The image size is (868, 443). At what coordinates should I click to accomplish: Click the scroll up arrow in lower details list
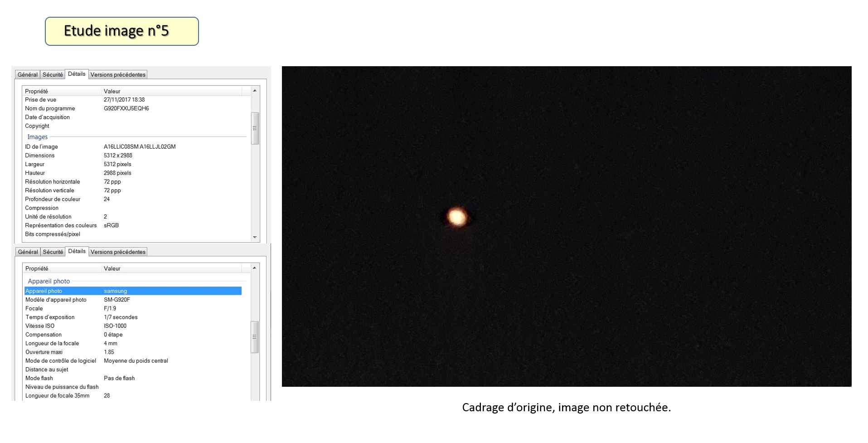click(255, 268)
